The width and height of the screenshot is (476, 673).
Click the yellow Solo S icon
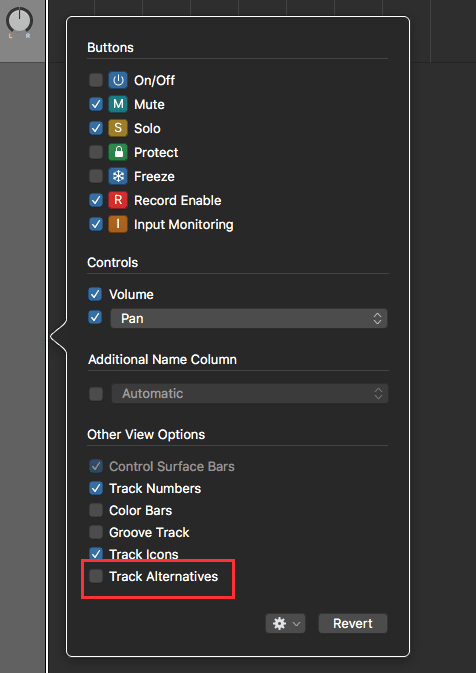pyautogui.click(x=118, y=128)
